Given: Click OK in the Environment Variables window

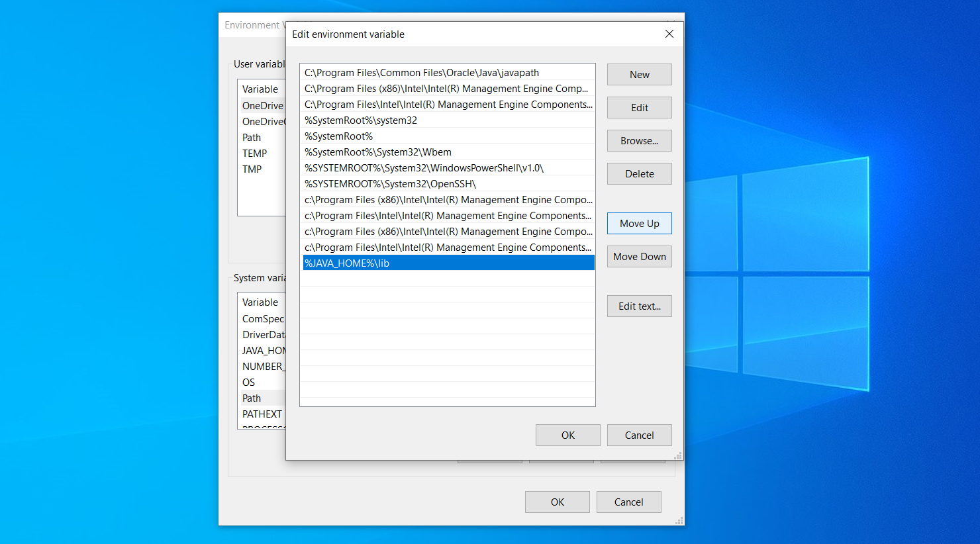Looking at the screenshot, I should (x=557, y=502).
